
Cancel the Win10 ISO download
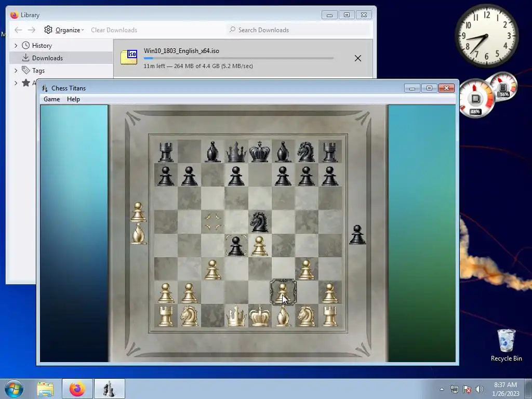point(357,58)
